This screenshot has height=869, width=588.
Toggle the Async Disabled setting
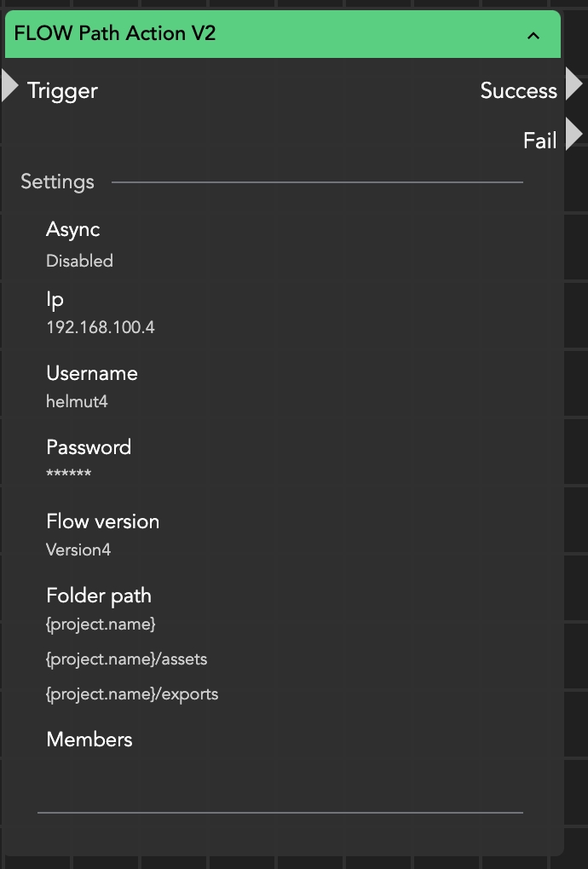79,261
